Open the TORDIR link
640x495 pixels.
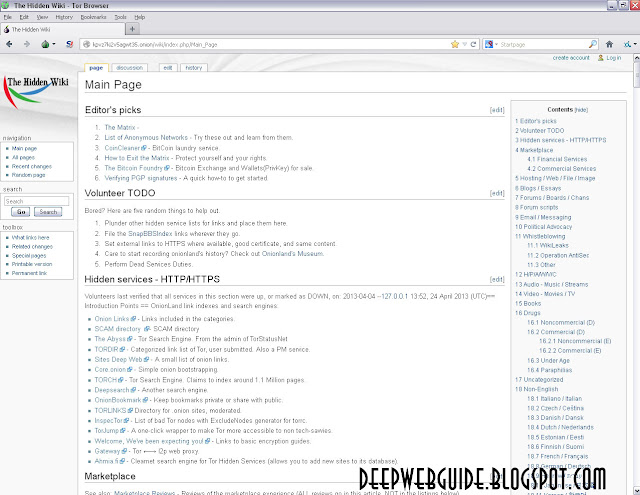[109, 350]
